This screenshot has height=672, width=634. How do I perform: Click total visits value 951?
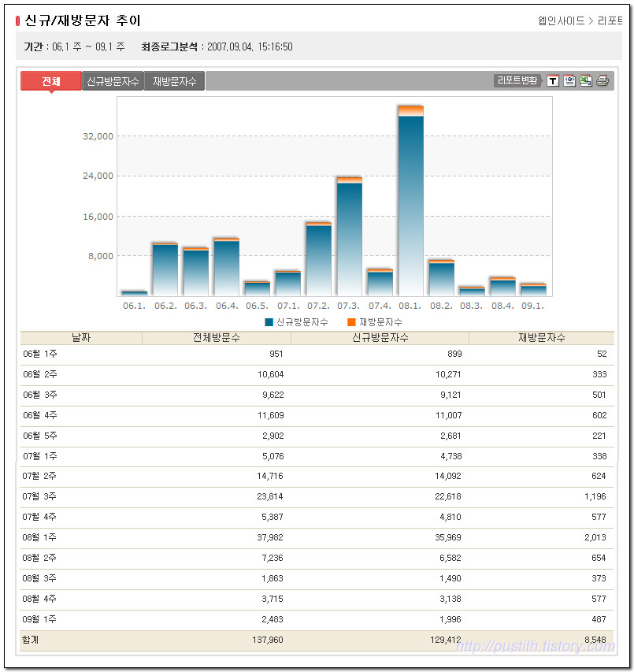276,354
